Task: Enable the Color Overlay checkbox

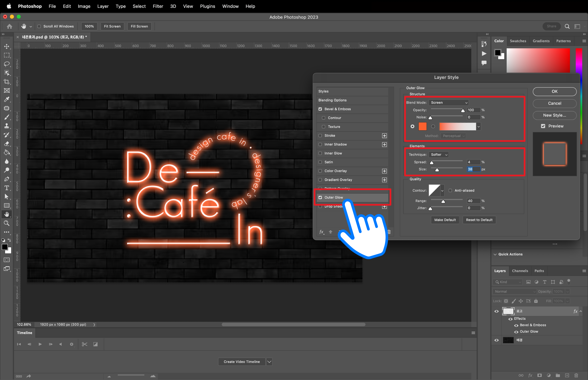Action: (320, 171)
